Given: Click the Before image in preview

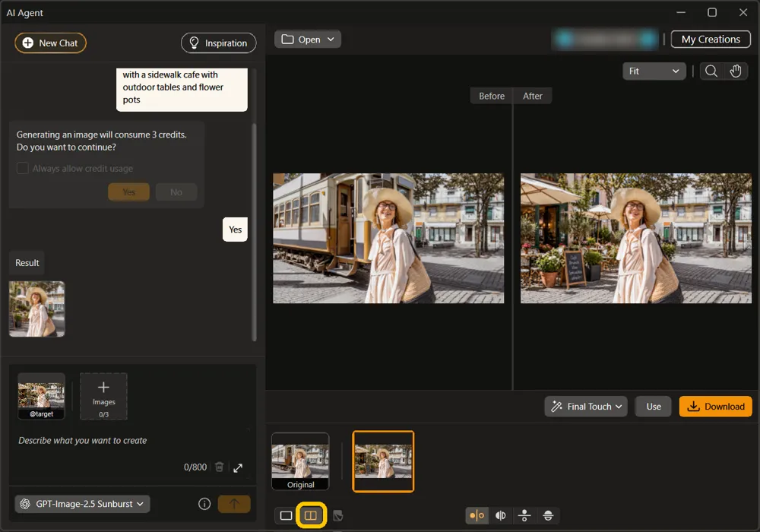Looking at the screenshot, I should (x=388, y=239).
